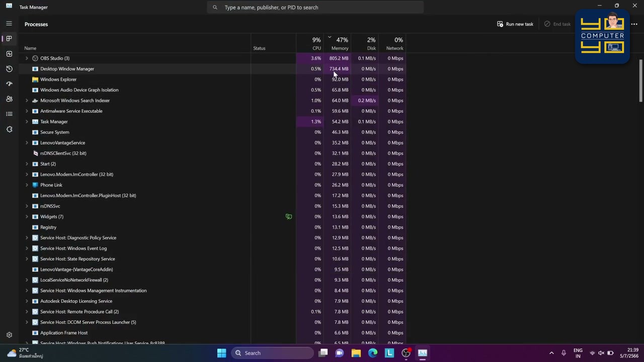Open the Users sidebar icon
This screenshot has width=644, height=362.
click(9, 99)
